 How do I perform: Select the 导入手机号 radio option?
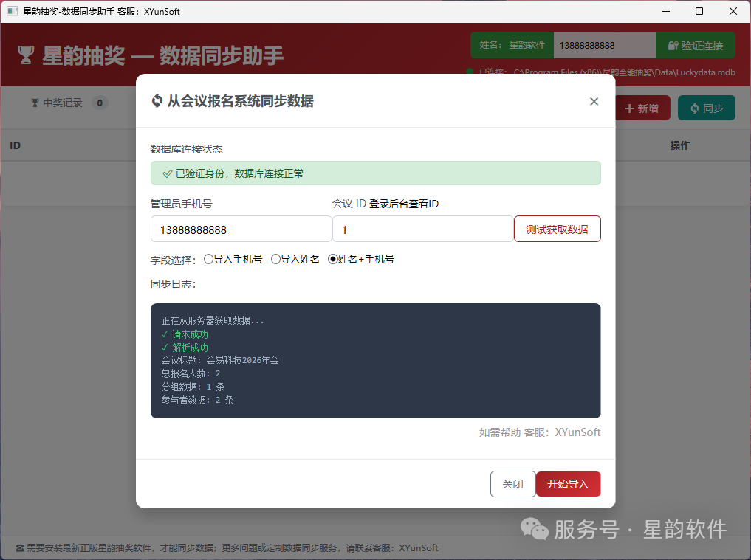pyautogui.click(x=208, y=259)
